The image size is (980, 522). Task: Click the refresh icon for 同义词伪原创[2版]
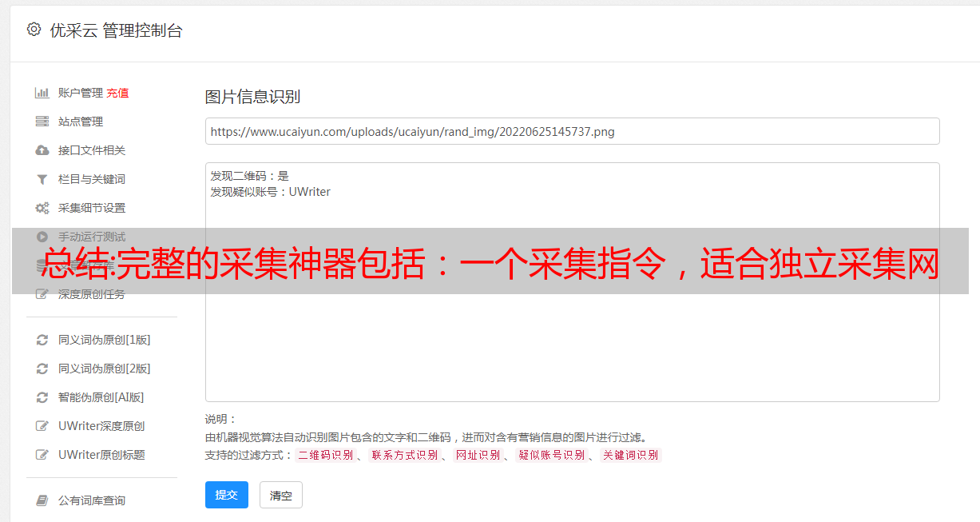pos(42,369)
